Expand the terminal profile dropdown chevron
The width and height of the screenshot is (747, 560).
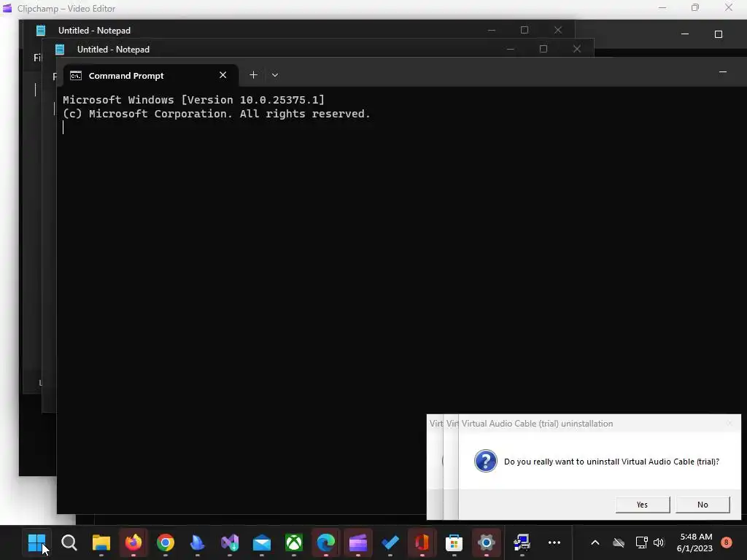(275, 75)
